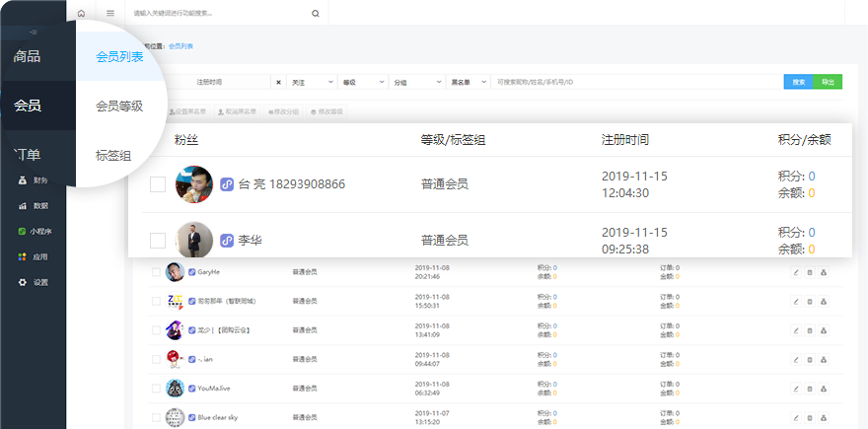The image size is (868, 429).
Task: Click the green 导出 export button
Action: coord(828,82)
